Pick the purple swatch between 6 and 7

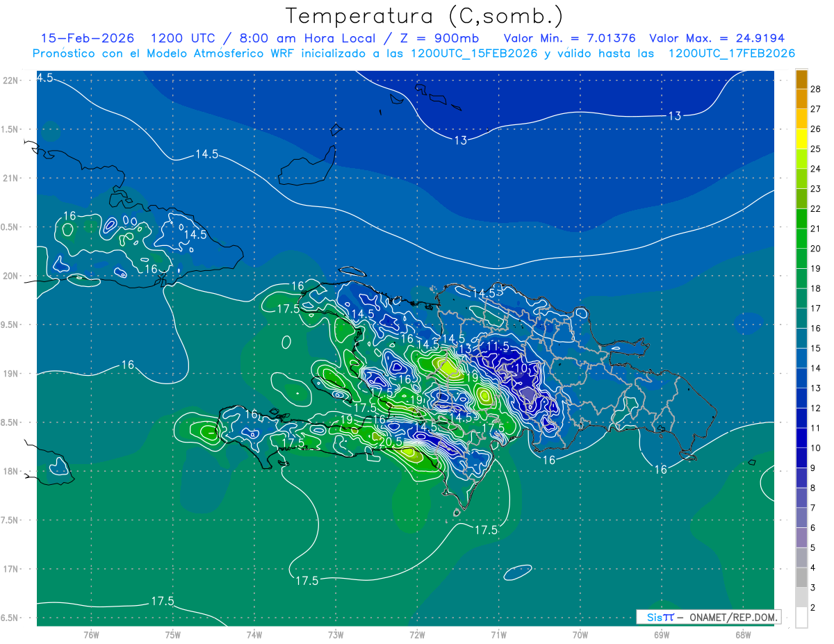coord(802,518)
